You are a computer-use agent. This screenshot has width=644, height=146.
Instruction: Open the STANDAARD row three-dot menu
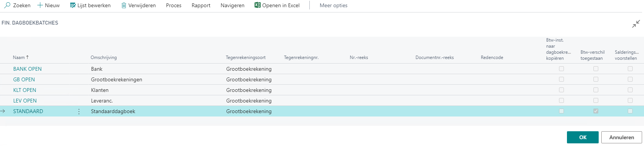[x=79, y=111]
